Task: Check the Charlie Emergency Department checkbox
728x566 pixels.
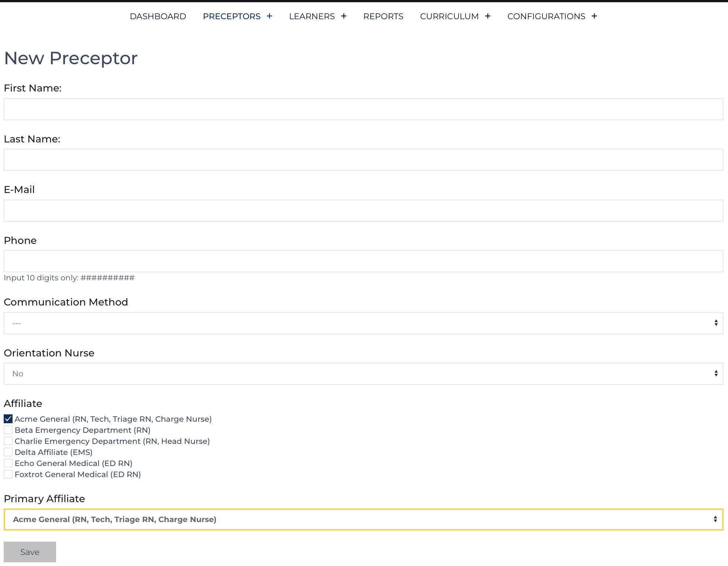Action: point(8,441)
